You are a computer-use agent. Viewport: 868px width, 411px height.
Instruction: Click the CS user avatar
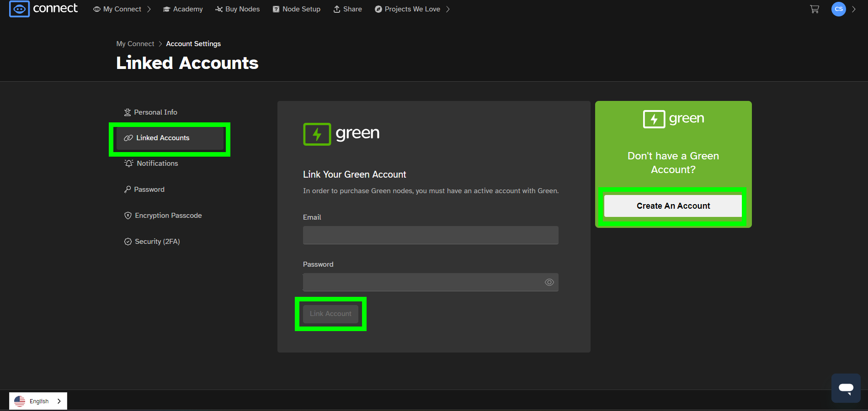coord(839,9)
